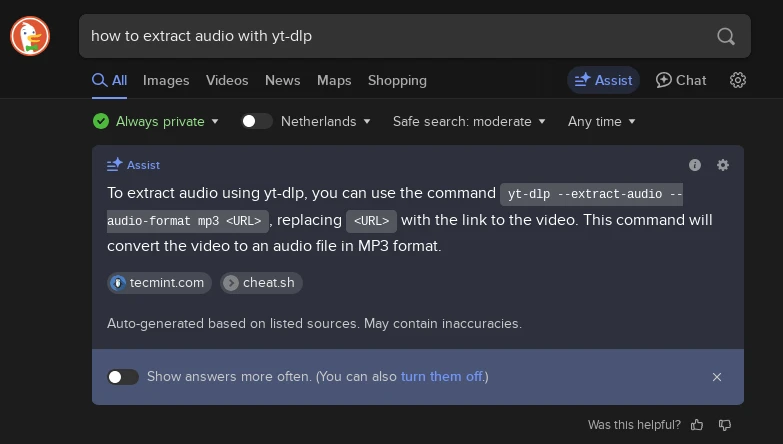The height and width of the screenshot is (444, 783).
Task: Open Safe search: moderate dropdown
Action: (x=469, y=121)
